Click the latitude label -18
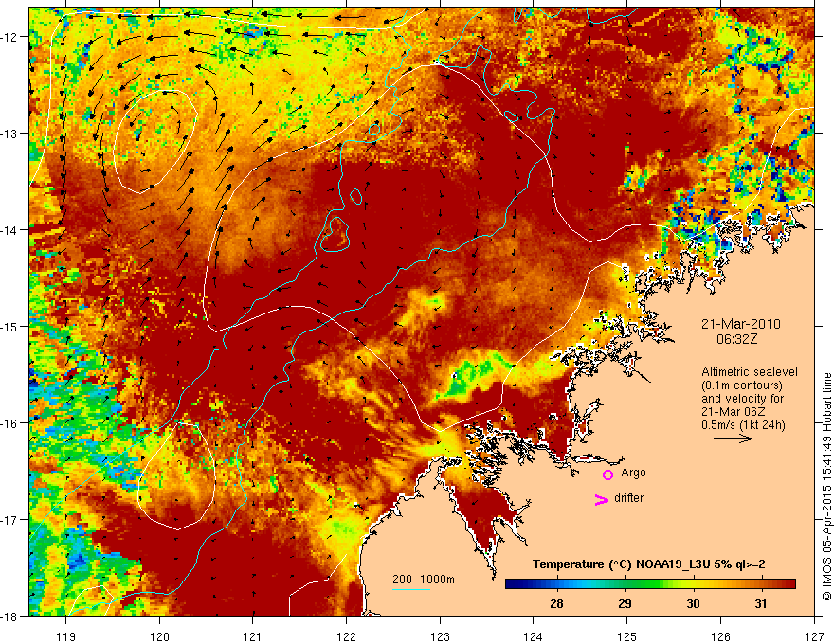 coord(10,617)
